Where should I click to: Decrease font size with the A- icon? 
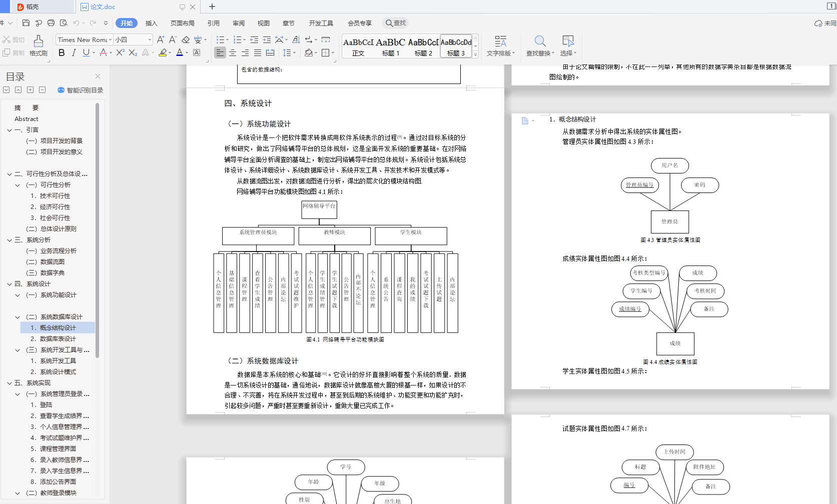tap(173, 39)
